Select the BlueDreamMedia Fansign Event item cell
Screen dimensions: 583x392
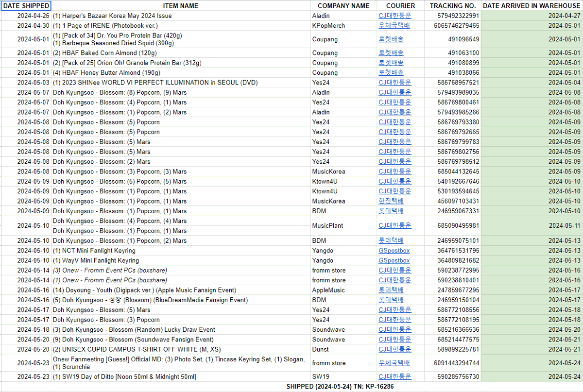pyautogui.click(x=181, y=300)
